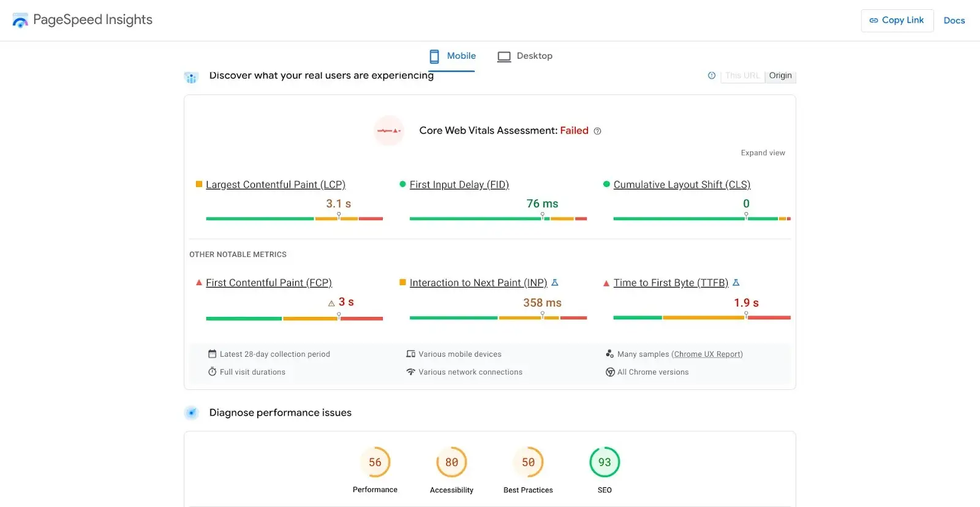The image size is (980, 507).
Task: Click the warning triangle next to 3 s value
Action: pyautogui.click(x=331, y=303)
